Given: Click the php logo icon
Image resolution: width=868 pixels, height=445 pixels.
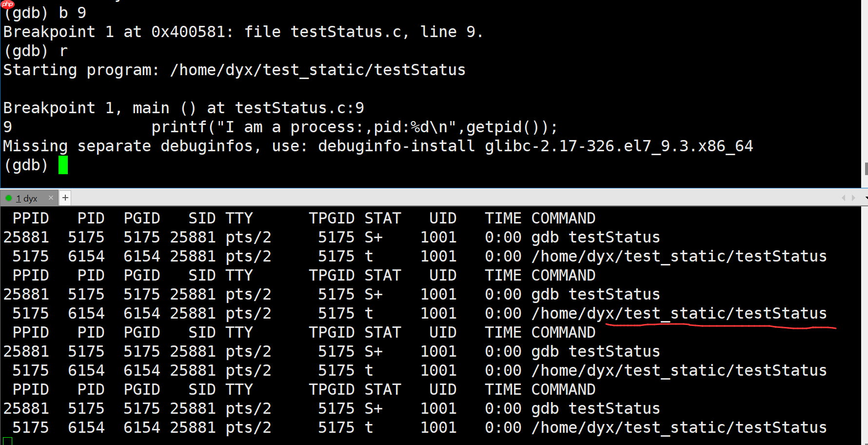Looking at the screenshot, I should click(7, 5).
